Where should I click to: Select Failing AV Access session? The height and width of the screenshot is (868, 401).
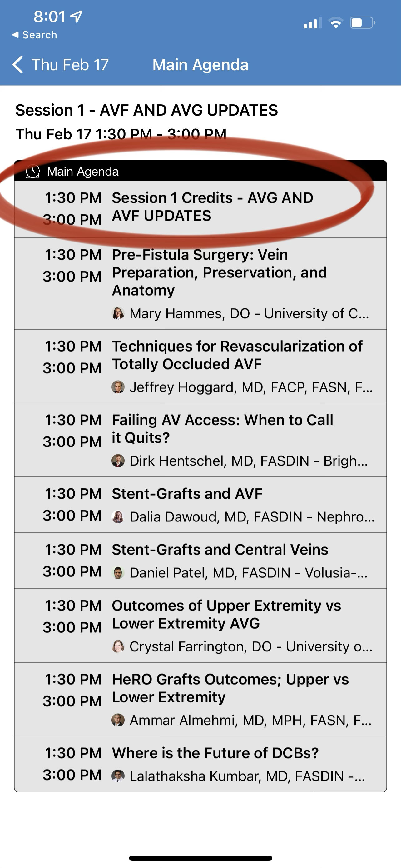222,429
